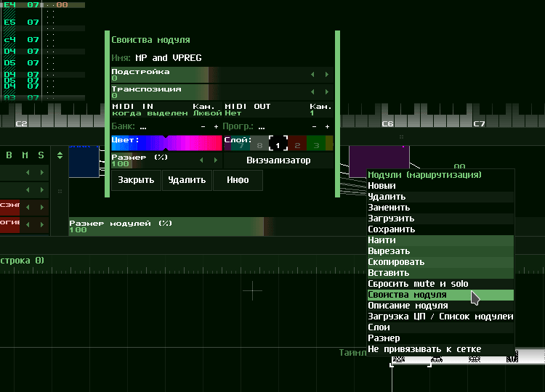Viewport: 545px width, 392px height.
Task: Click the Удалить button in module properties
Action: click(x=187, y=180)
